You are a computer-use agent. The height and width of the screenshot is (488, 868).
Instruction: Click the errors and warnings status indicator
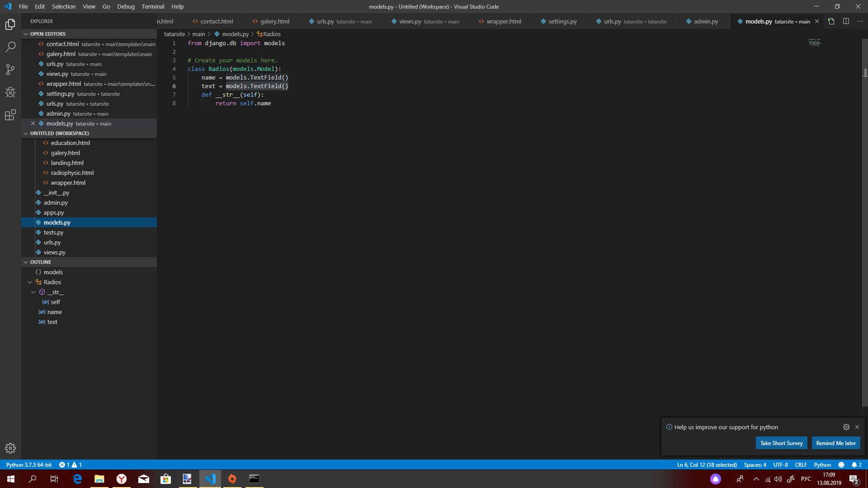coord(70,465)
